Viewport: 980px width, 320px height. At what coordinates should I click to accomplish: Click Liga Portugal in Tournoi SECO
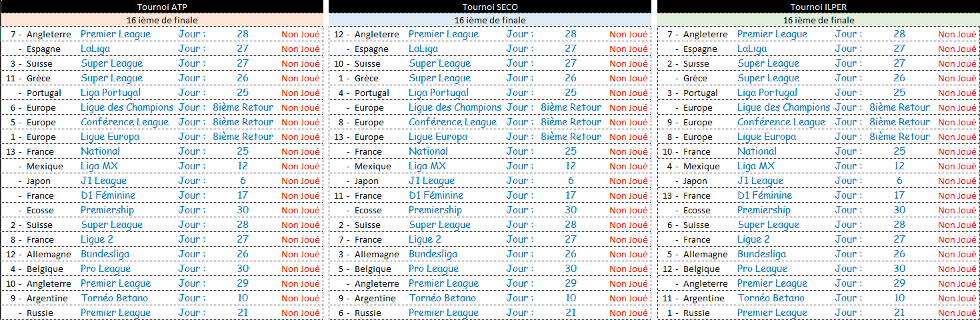click(x=438, y=93)
